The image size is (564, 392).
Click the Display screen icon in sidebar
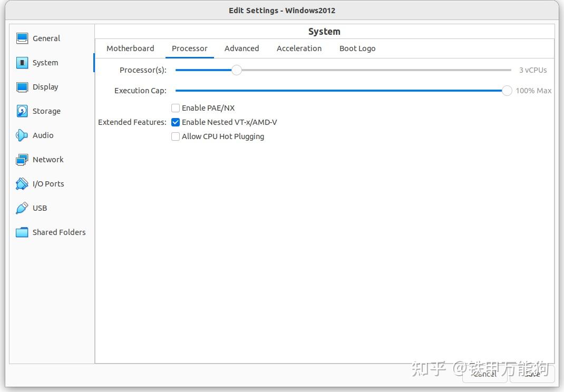tap(22, 87)
